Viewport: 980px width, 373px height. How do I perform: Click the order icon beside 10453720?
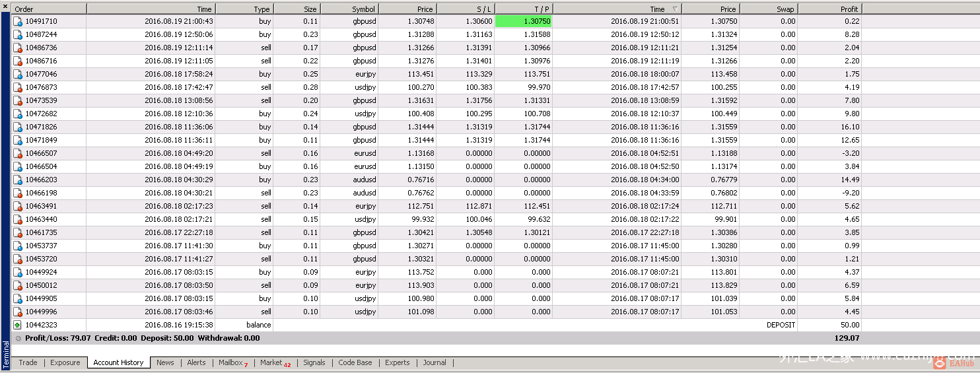pos(18,259)
